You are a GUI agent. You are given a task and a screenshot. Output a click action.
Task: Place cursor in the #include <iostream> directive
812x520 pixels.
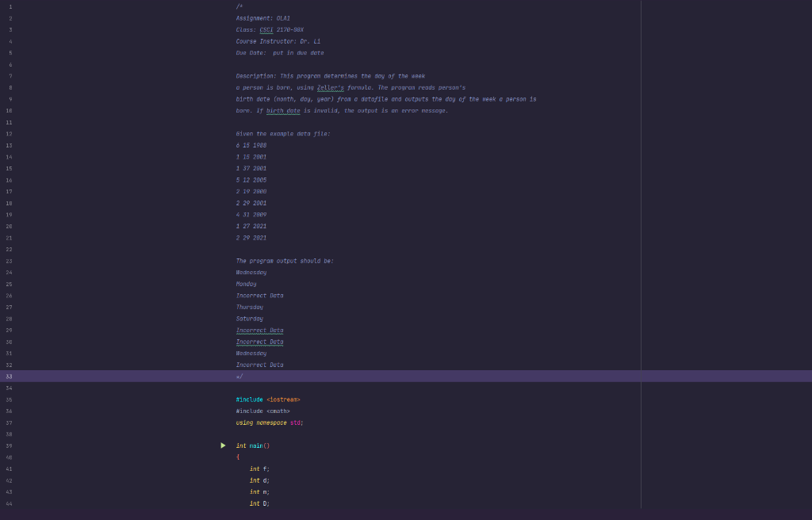(270, 400)
